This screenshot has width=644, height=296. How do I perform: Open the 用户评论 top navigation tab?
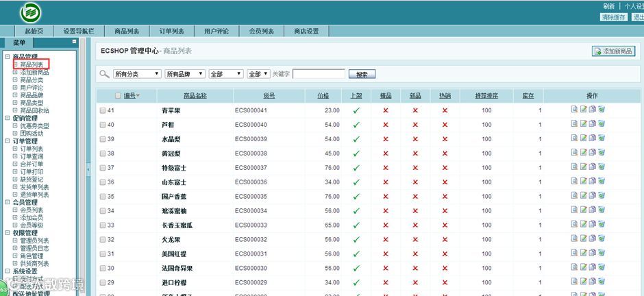pos(216,32)
